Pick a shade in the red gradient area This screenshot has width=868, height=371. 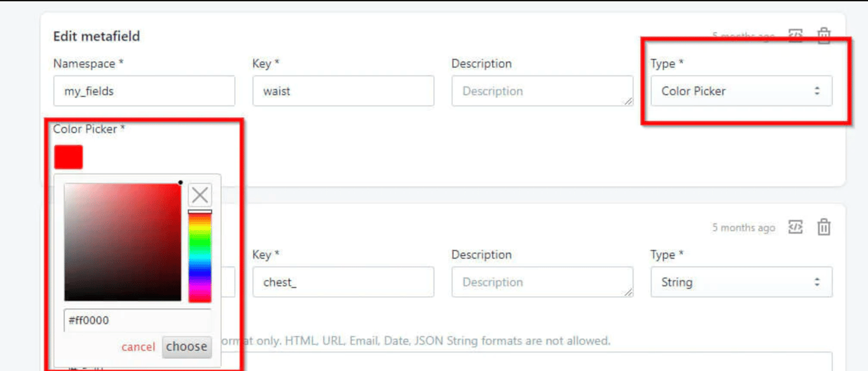pos(123,241)
